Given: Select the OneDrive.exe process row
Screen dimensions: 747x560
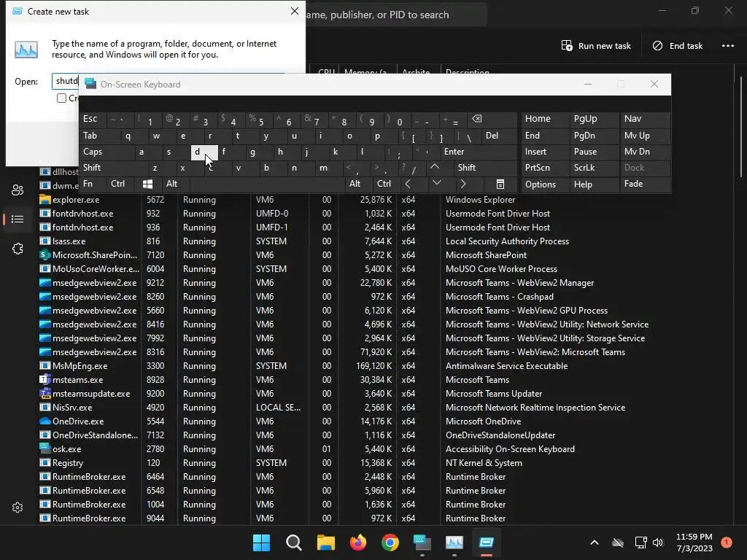Looking at the screenshot, I should click(385, 421).
